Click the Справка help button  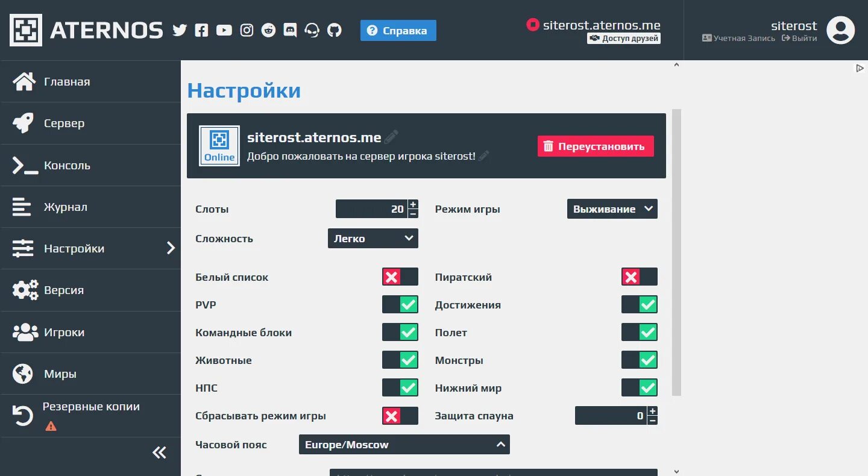tap(398, 31)
